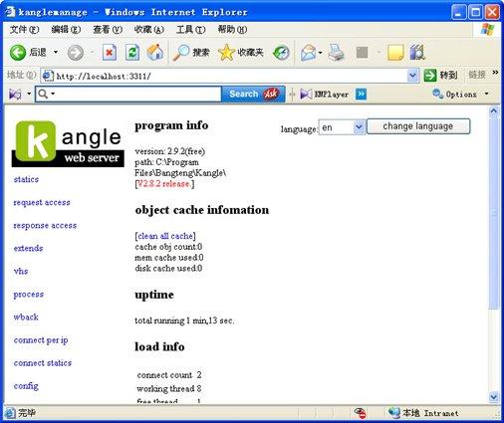504x423 pixels.
Task: Click the vertical scrollbar thumb
Action: (x=494, y=213)
